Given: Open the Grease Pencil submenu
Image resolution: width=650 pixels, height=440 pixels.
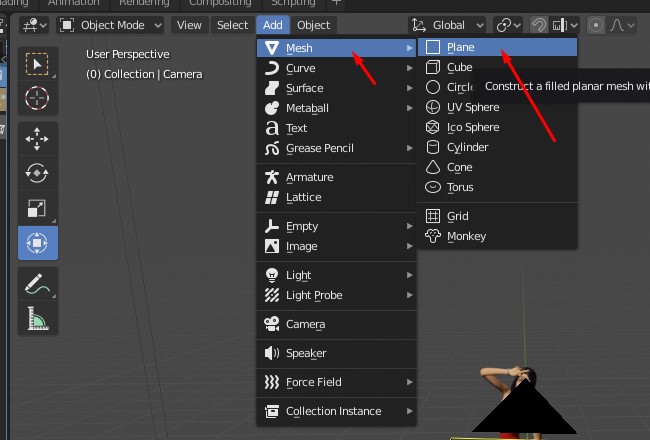Looking at the screenshot, I should (x=337, y=148).
